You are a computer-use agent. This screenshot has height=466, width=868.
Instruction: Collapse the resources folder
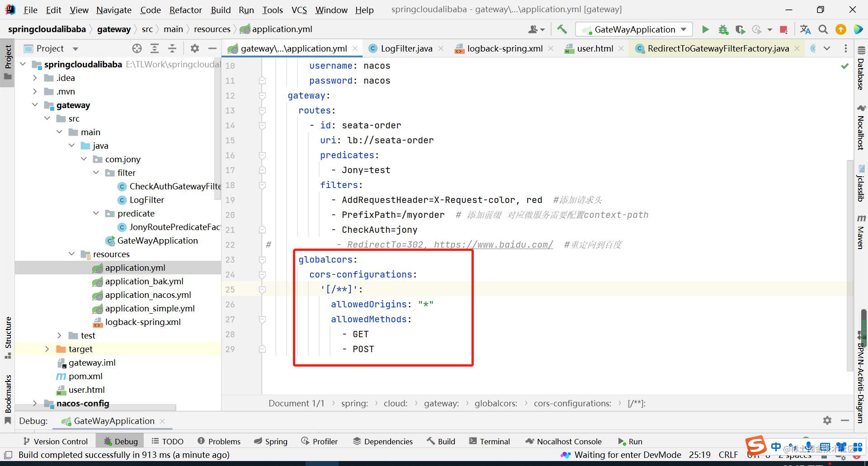click(71, 254)
